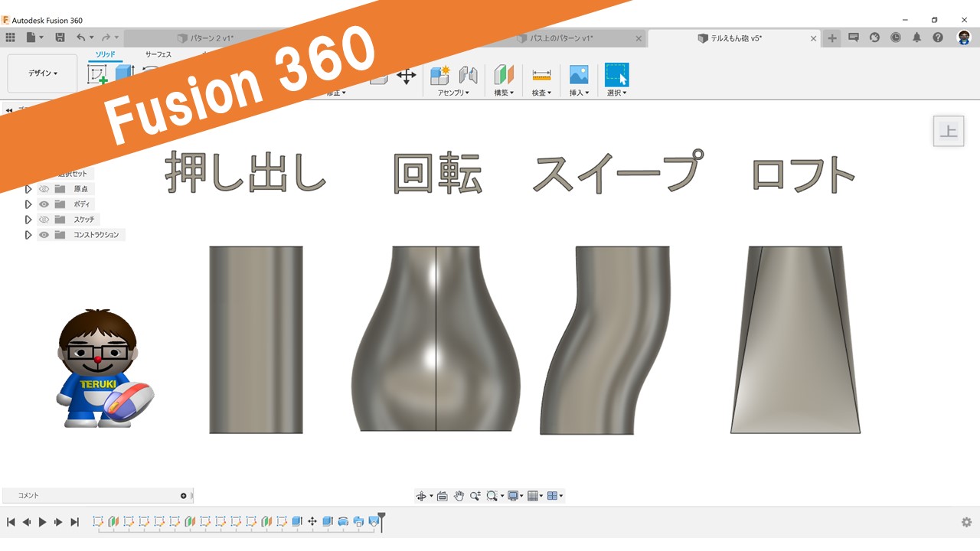
Task: Click the construction plane icon
Action: point(504,75)
